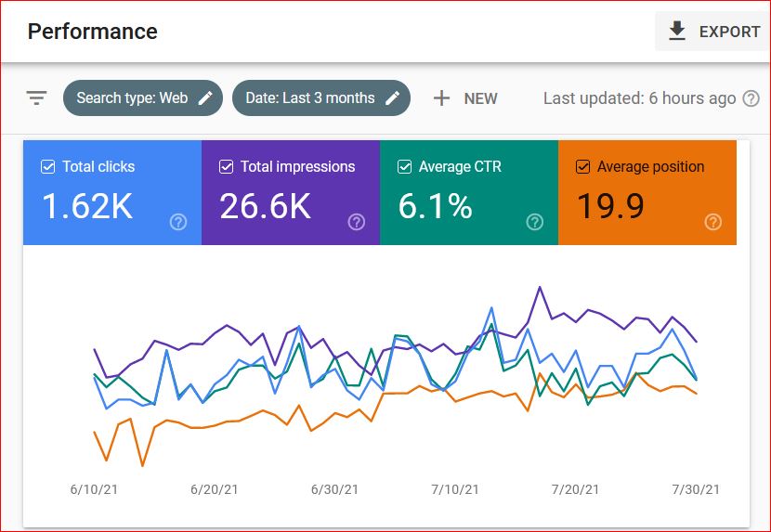
Task: Show help for Total clicks metric
Action: click(x=178, y=222)
